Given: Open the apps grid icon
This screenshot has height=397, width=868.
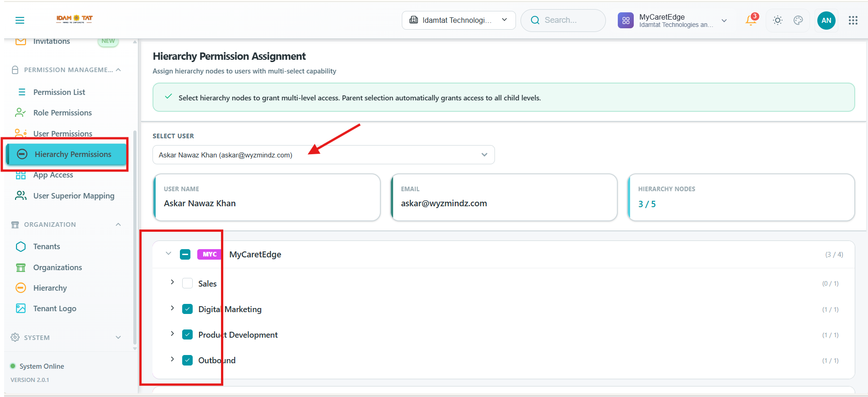Looking at the screenshot, I should pyautogui.click(x=853, y=20).
